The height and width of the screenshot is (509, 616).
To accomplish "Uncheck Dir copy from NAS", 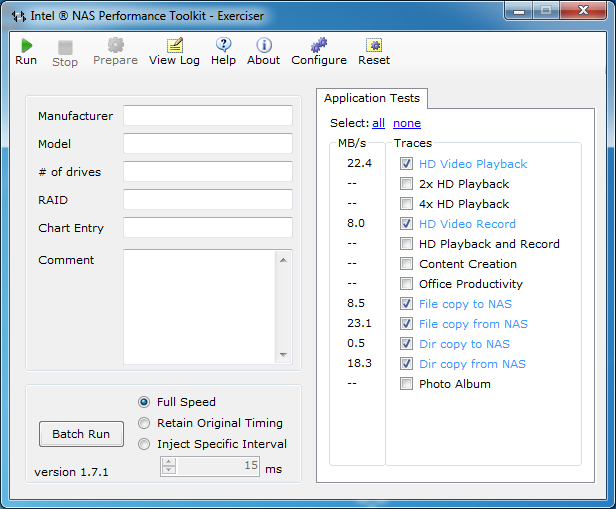I will 406,364.
